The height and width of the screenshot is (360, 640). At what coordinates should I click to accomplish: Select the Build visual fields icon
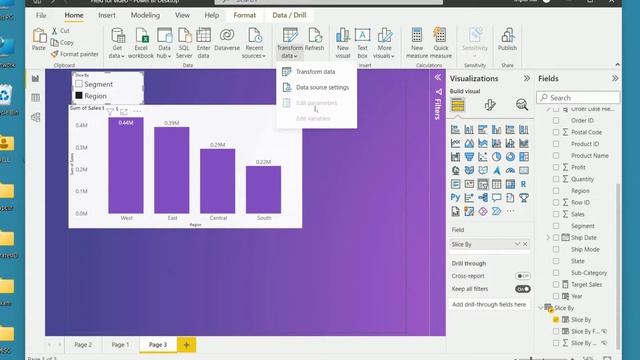tap(458, 105)
